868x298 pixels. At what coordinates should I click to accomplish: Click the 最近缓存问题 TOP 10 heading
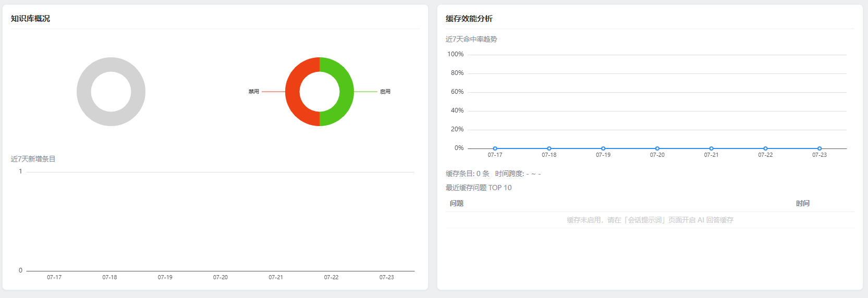pos(479,188)
